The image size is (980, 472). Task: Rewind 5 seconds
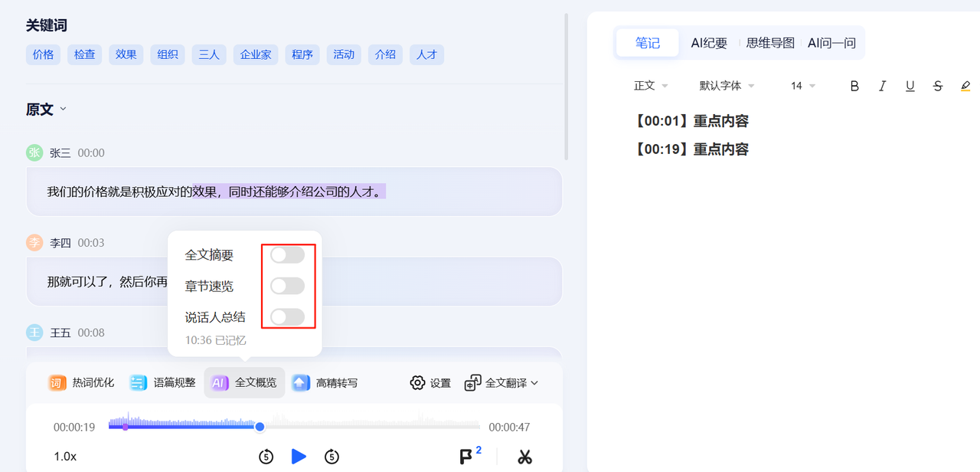tap(266, 457)
